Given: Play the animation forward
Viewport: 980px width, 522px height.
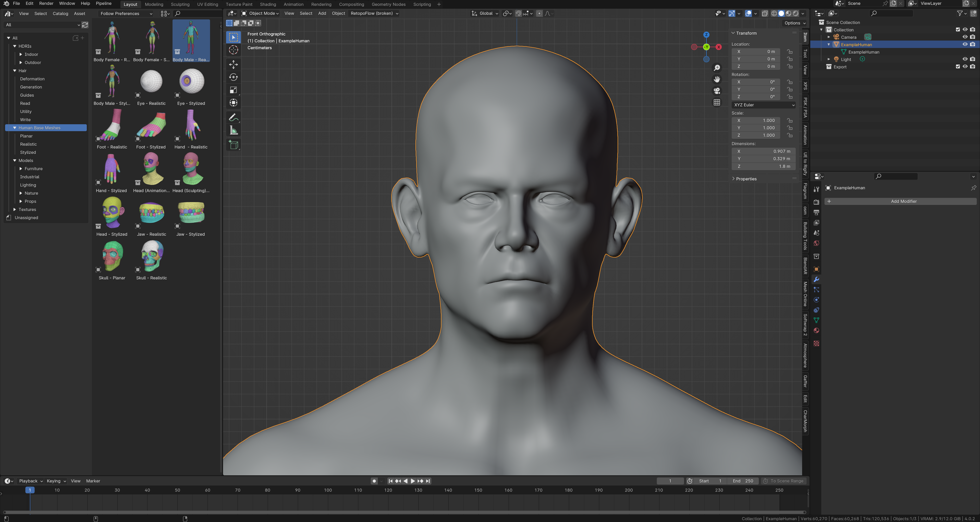Looking at the screenshot, I should tap(413, 481).
